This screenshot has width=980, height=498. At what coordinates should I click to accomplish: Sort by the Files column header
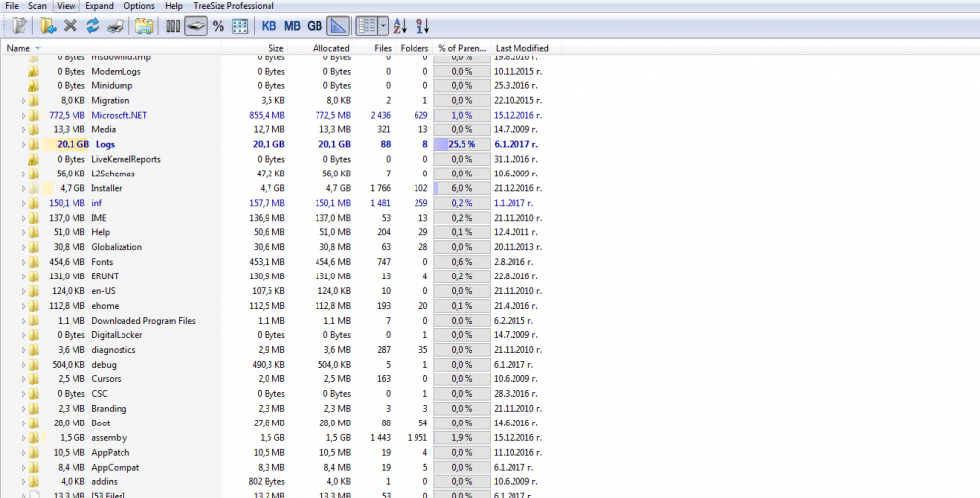tap(373, 48)
